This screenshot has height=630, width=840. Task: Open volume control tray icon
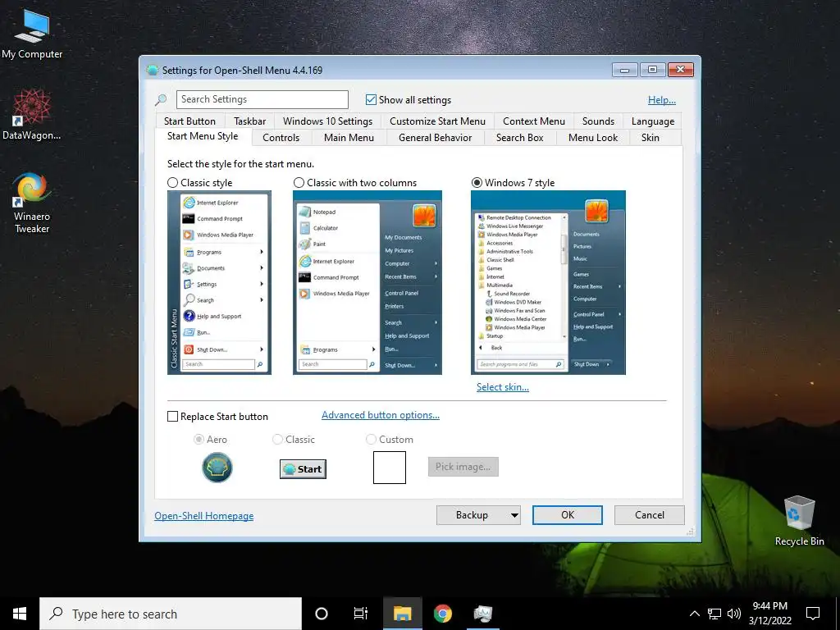(x=734, y=614)
